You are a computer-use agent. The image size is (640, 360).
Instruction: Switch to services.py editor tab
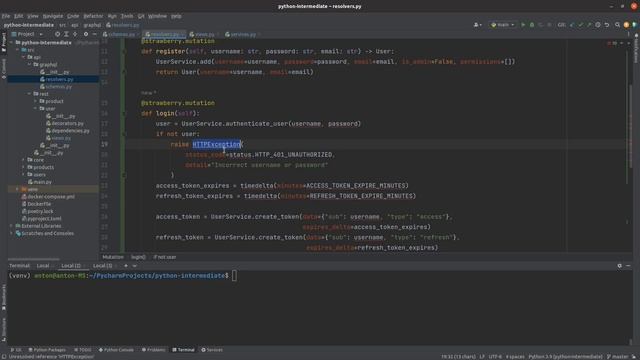[242, 34]
